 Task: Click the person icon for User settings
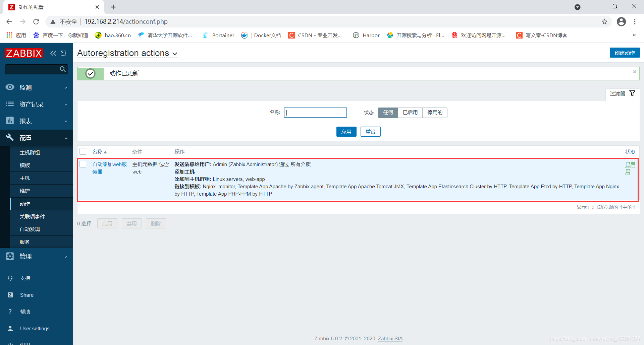[x=10, y=328]
